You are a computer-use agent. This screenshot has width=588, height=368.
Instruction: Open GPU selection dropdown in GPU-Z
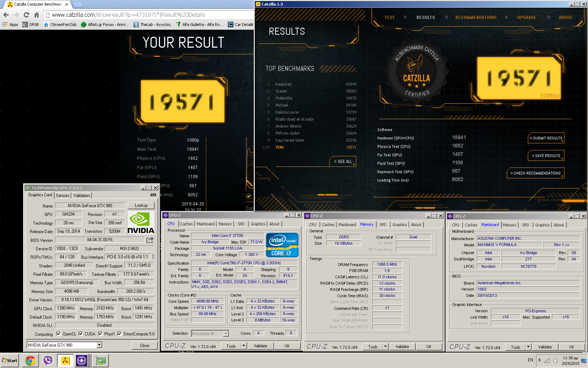99,345
